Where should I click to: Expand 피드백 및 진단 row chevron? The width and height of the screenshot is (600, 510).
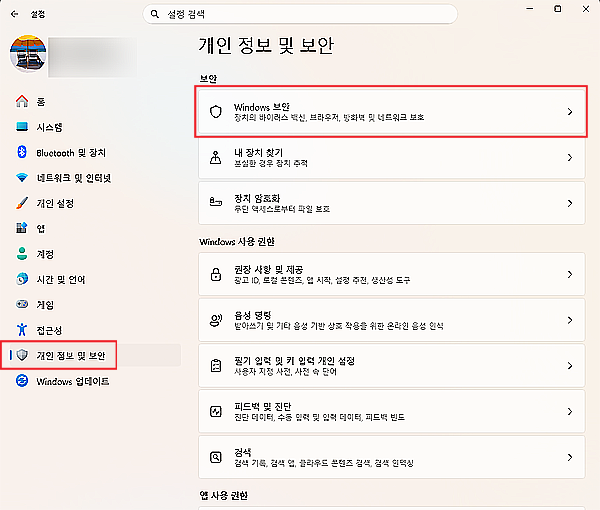(x=570, y=411)
